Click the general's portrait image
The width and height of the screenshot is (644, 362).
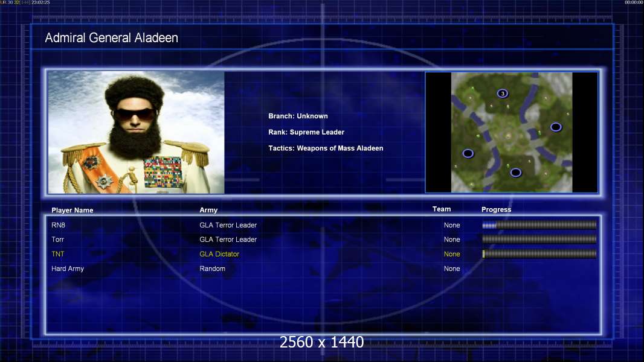coord(136,132)
